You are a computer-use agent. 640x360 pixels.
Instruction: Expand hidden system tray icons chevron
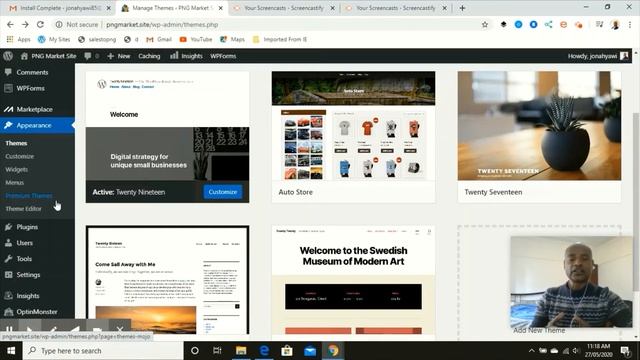tap(531, 351)
